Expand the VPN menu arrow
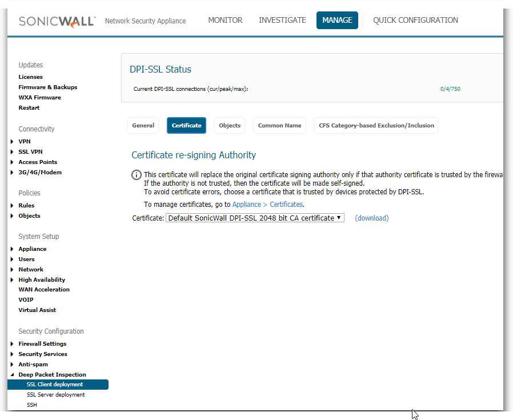 [x=12, y=141]
